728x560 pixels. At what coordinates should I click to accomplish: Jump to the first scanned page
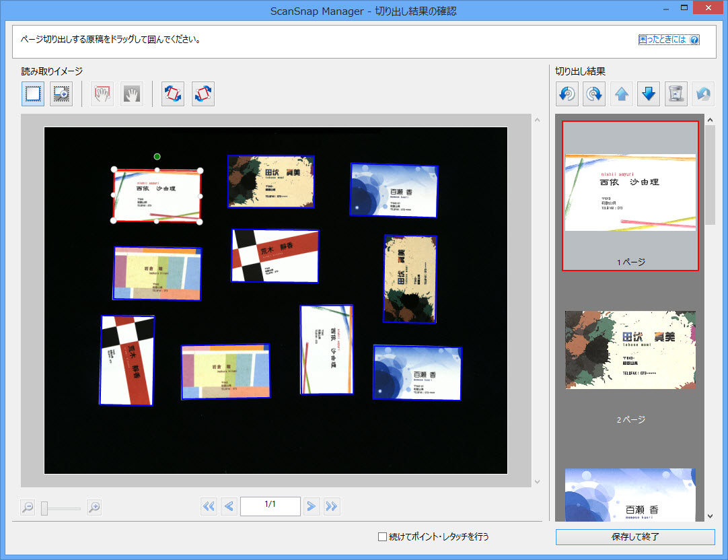coord(209,506)
